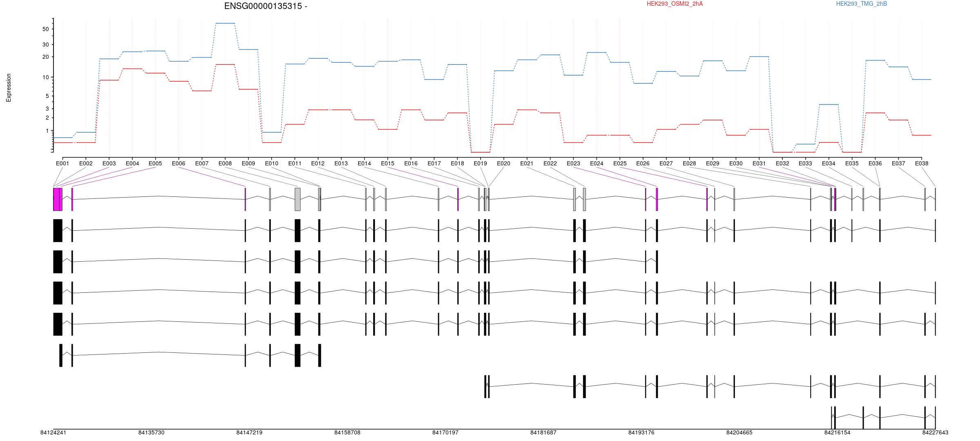Click exon label E003

tap(109, 163)
